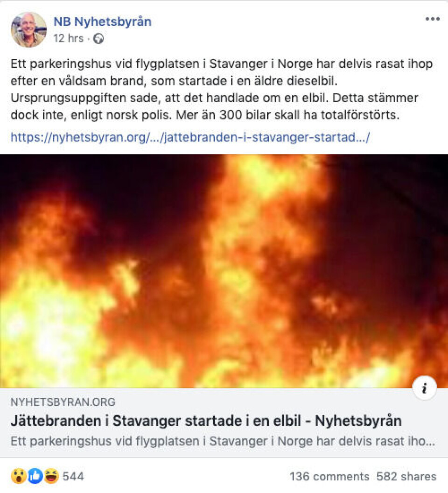Click the opening sentence Ett parkeringshus vid flygplatsen
The width and height of the screenshot is (448, 493).
click(x=221, y=73)
